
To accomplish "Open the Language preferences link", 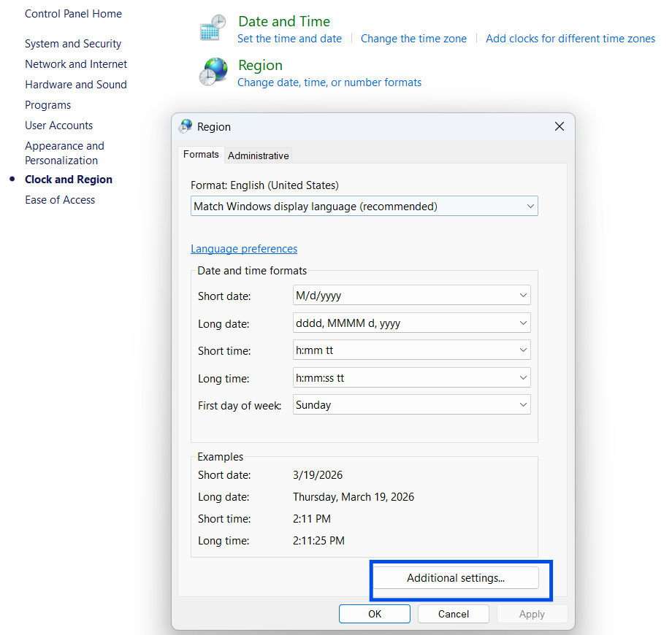I will coord(244,249).
